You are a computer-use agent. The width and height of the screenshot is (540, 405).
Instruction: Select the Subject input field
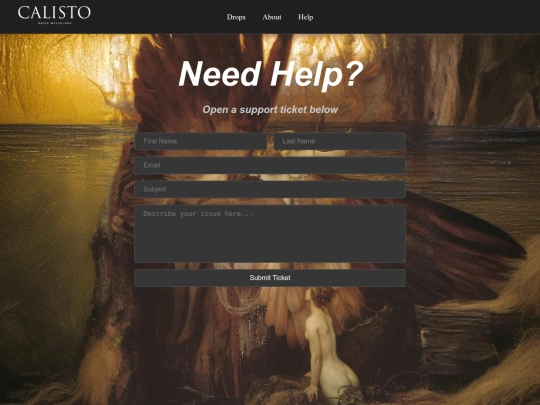270,189
